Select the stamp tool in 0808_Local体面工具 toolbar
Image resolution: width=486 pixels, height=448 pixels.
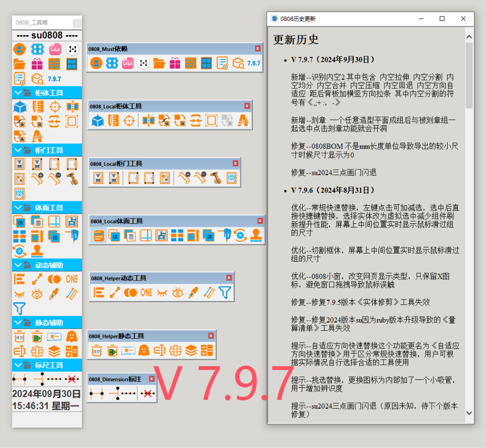click(256, 236)
